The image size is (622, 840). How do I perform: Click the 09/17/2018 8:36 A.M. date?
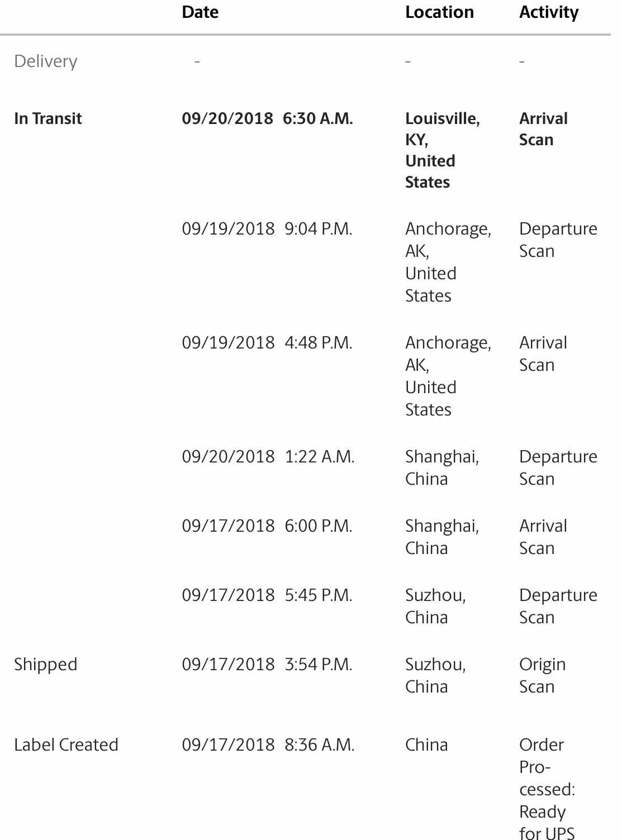tap(268, 745)
